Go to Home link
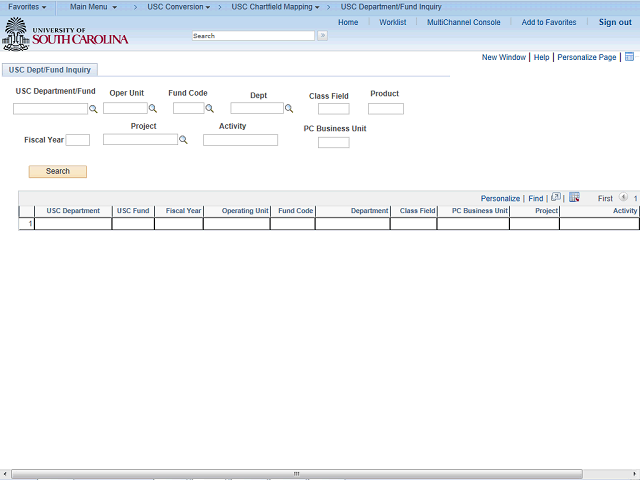The image size is (640, 480). tap(348, 22)
